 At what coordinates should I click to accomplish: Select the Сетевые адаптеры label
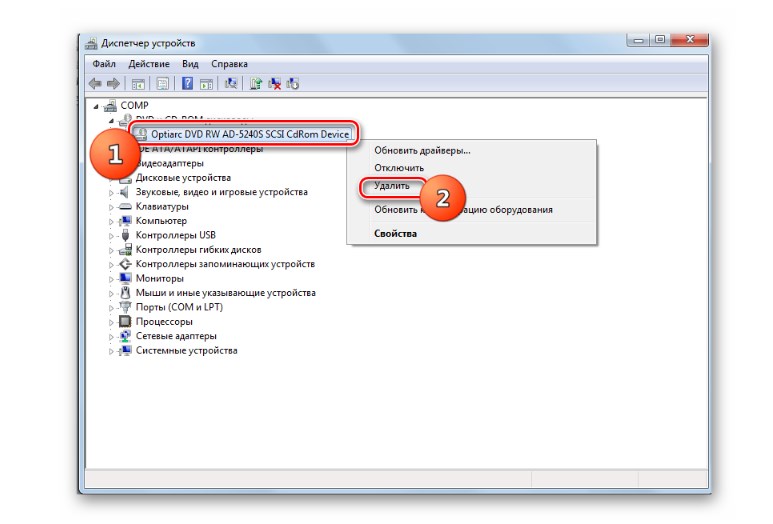click(x=176, y=336)
